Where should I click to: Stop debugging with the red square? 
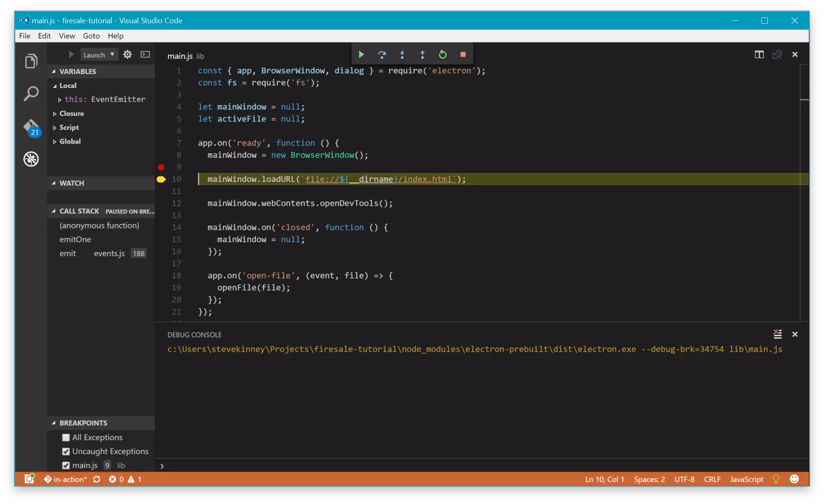(463, 54)
